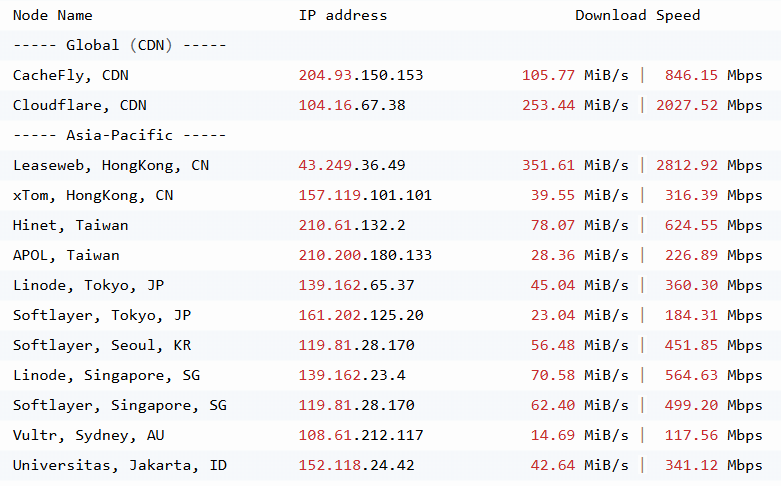The image size is (781, 486).
Task: Click the Hinet, Taiwan node name
Action: pyautogui.click(x=71, y=226)
